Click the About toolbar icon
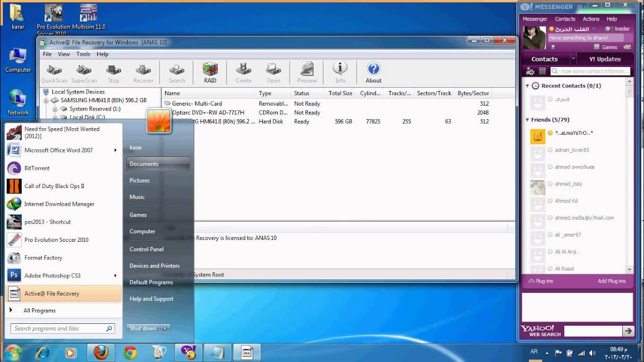 tap(374, 73)
